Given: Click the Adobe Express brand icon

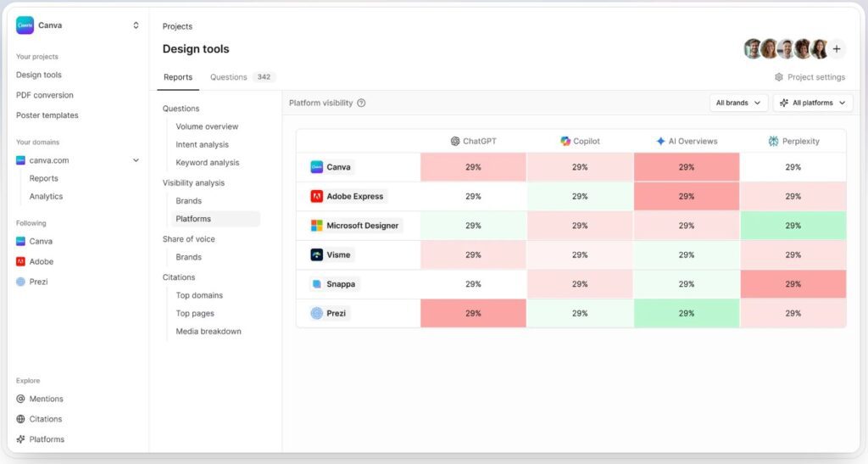Looking at the screenshot, I should tap(317, 197).
